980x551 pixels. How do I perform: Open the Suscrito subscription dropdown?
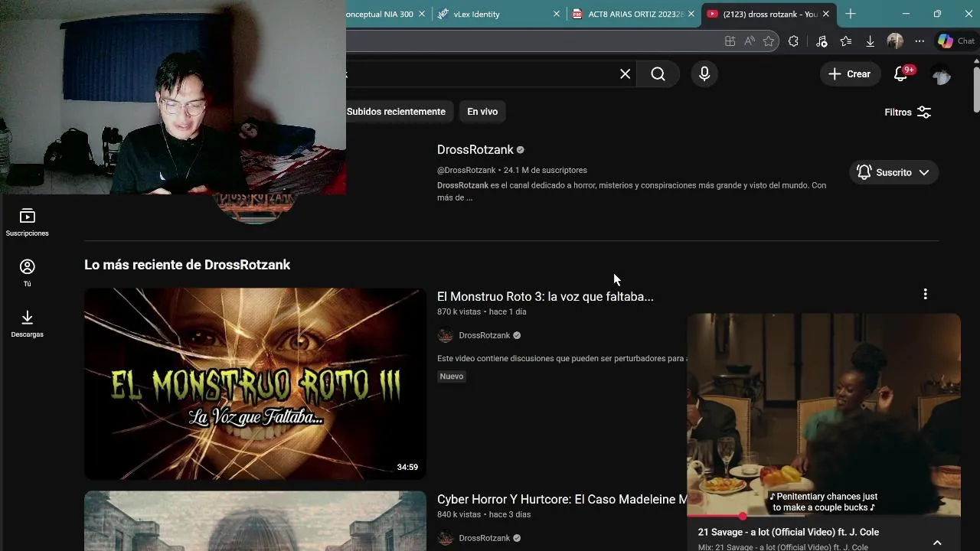tap(893, 172)
